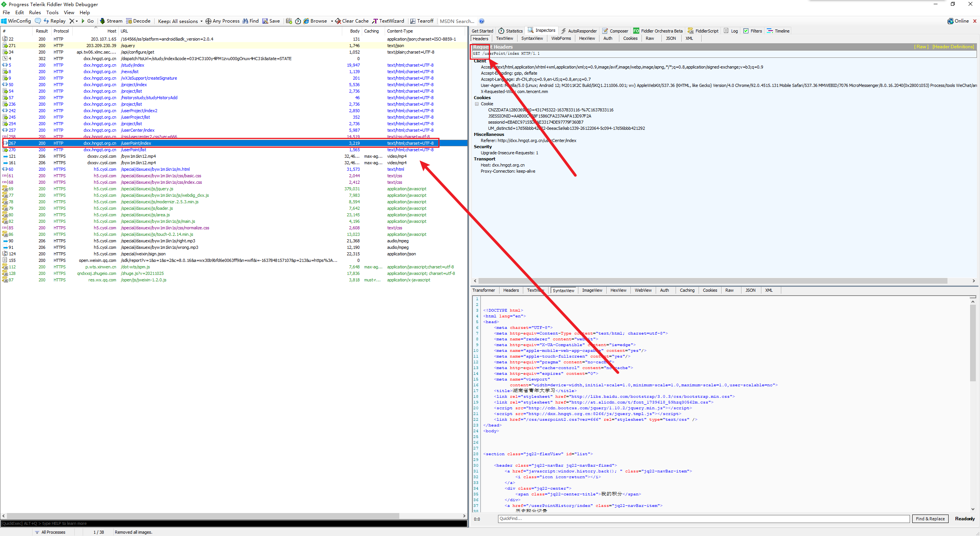Viewport: 980px width, 536px height.
Task: Click the comment speech bubble icon
Action: tap(38, 21)
